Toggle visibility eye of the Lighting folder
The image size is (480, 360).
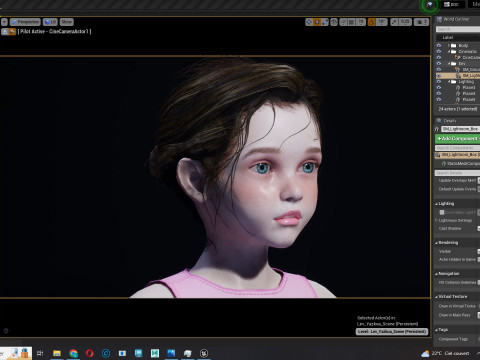pos(439,81)
